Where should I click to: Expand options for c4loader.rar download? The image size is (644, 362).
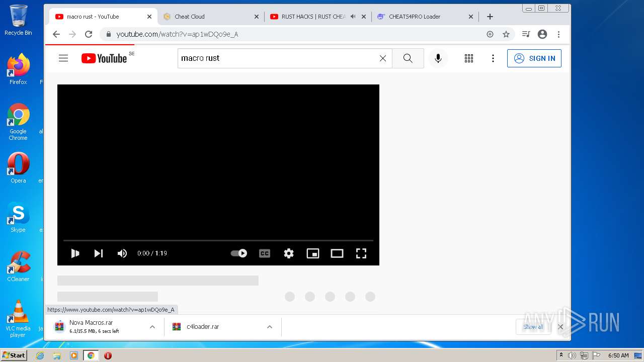(270, 327)
